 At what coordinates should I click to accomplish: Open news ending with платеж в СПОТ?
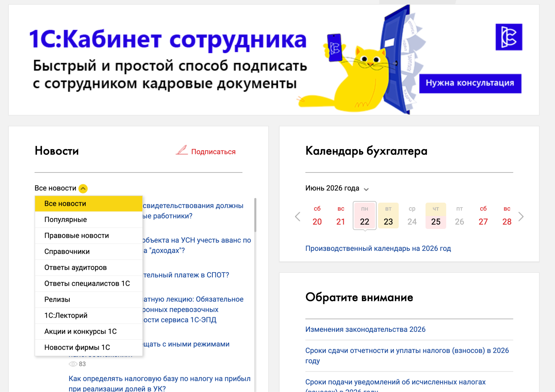tap(186, 275)
